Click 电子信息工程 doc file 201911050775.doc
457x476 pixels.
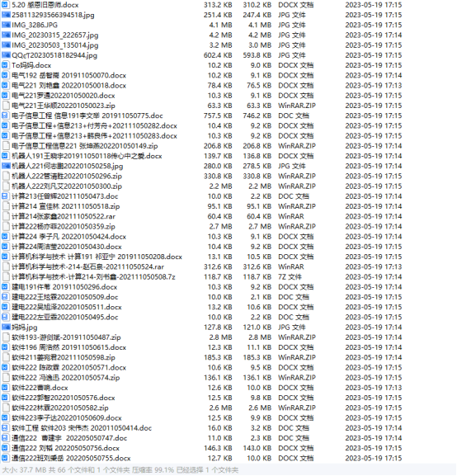point(87,115)
